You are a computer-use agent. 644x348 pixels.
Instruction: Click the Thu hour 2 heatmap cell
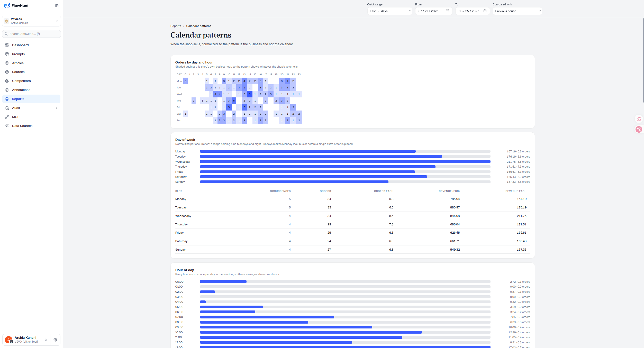pos(194,101)
